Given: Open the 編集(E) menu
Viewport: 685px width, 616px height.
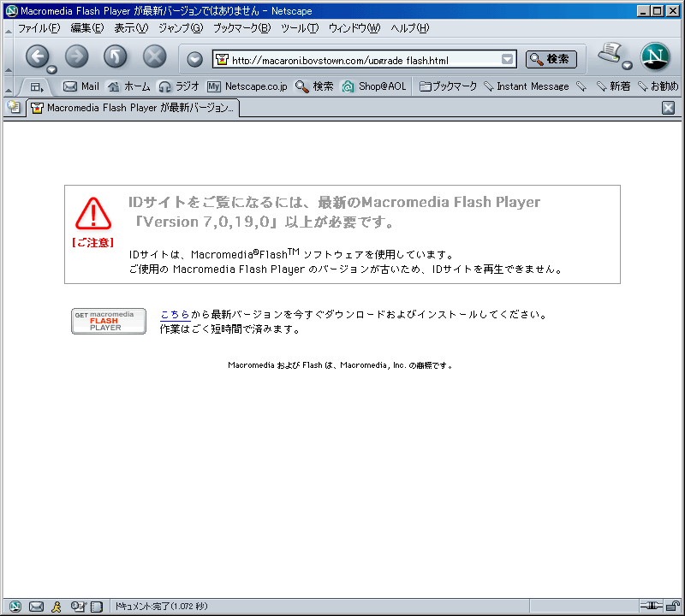Looking at the screenshot, I should click(87, 28).
